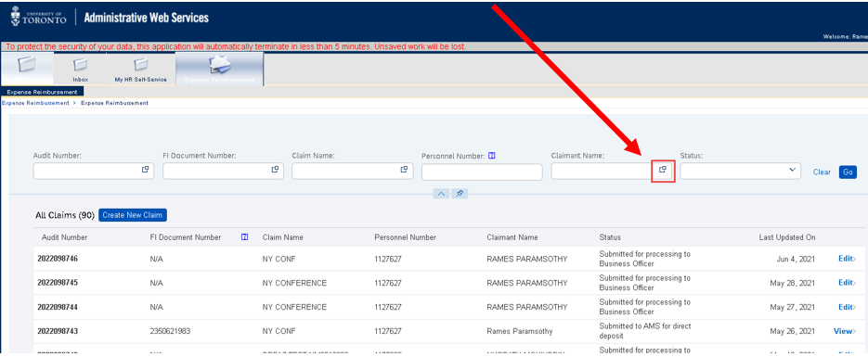Edit claim 2022098744
Screen dimensions: 868x357
[x=847, y=307]
